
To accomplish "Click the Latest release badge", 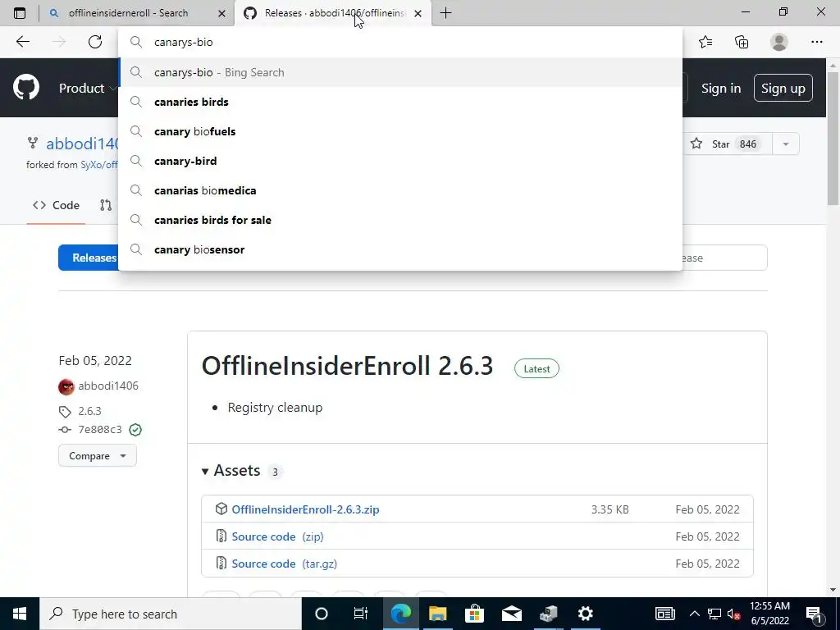I will point(536,368).
